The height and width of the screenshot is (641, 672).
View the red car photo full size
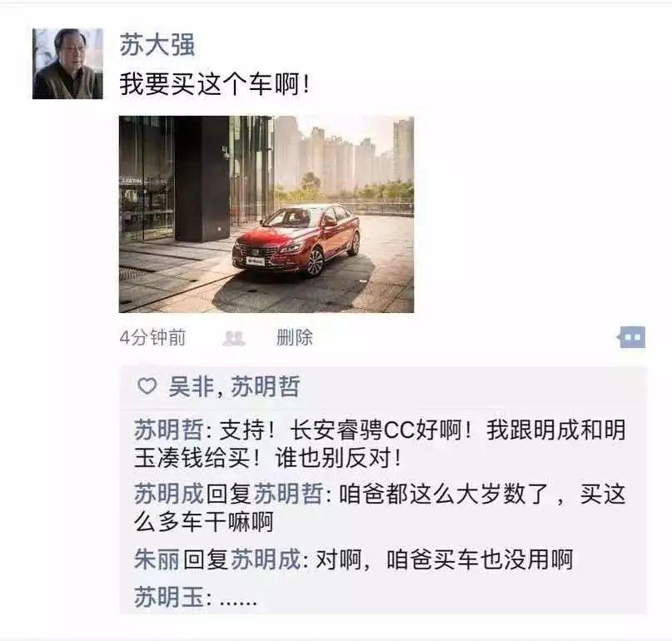(x=266, y=214)
